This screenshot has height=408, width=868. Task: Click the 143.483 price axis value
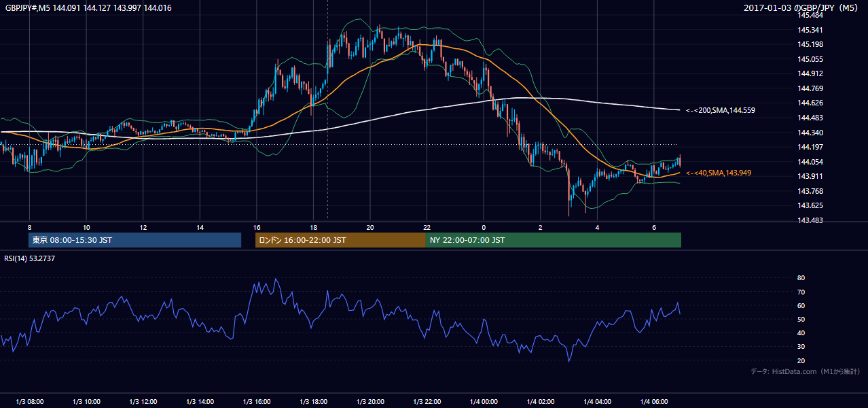coord(812,221)
